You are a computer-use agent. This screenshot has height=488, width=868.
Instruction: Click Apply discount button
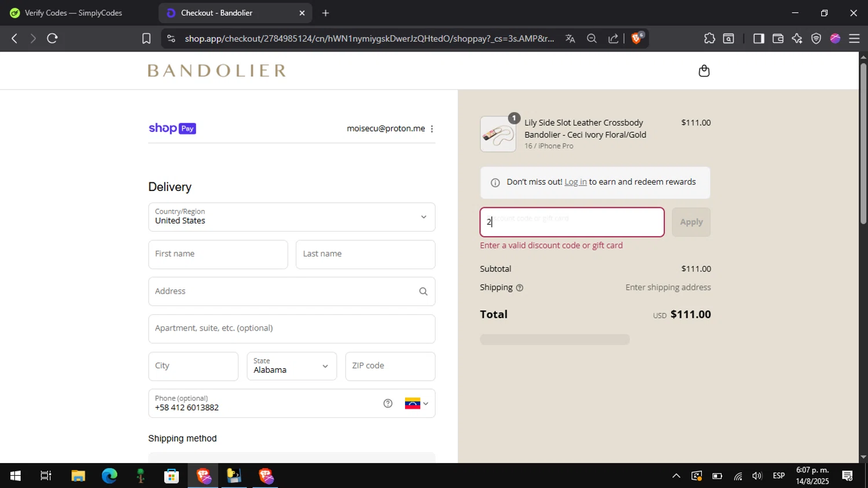coord(691,222)
